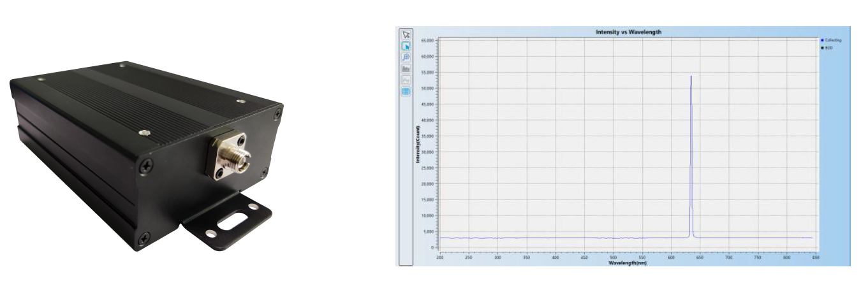Click the greyed-out chart tool icon
Viewport: 868px width, 288px height.
pyautogui.click(x=406, y=80)
